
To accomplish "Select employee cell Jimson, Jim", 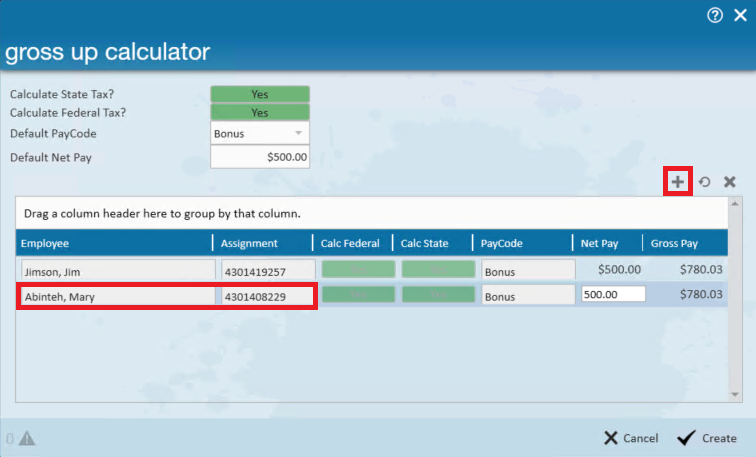I will 118,270.
